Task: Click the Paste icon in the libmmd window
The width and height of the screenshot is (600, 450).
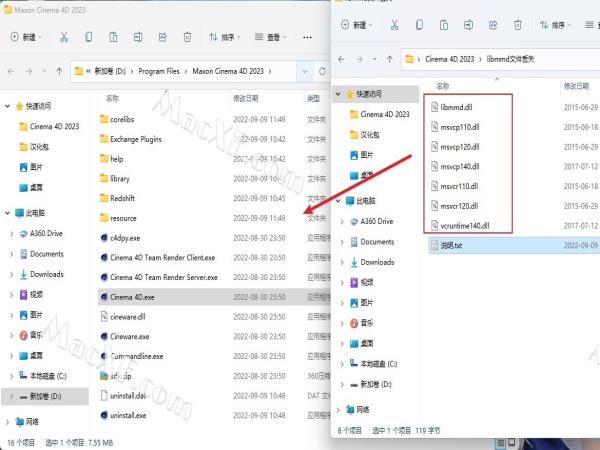Action: tap(444, 25)
